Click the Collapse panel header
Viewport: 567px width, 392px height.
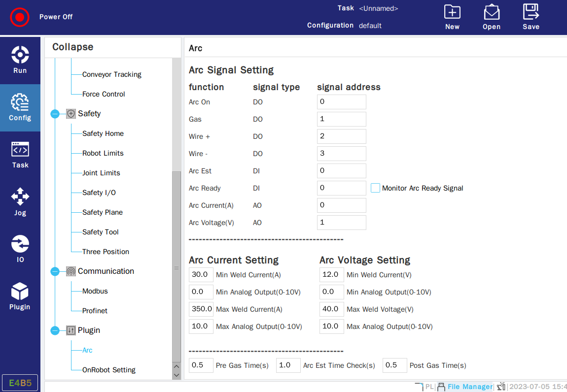pos(73,47)
